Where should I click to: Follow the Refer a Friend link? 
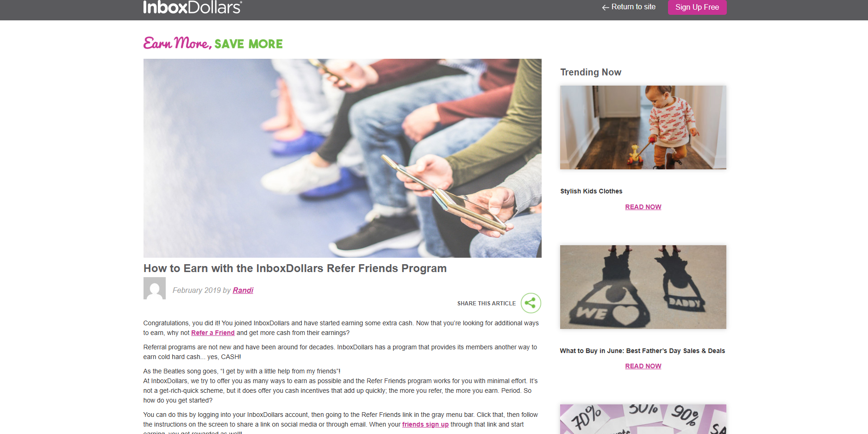tap(213, 333)
